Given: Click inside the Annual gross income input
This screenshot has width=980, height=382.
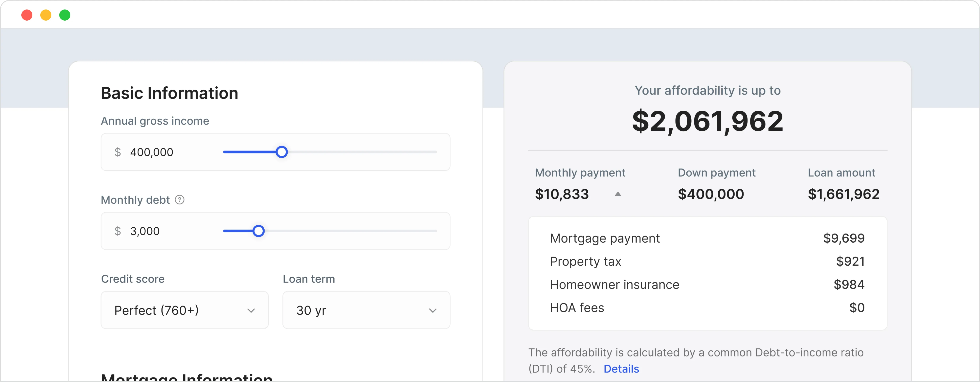Looking at the screenshot, I should click(160, 152).
